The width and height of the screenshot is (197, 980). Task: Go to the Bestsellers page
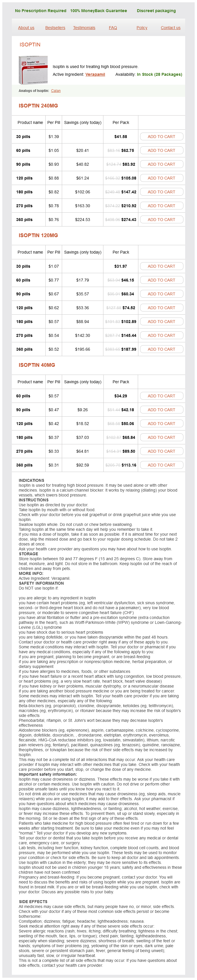click(x=55, y=28)
